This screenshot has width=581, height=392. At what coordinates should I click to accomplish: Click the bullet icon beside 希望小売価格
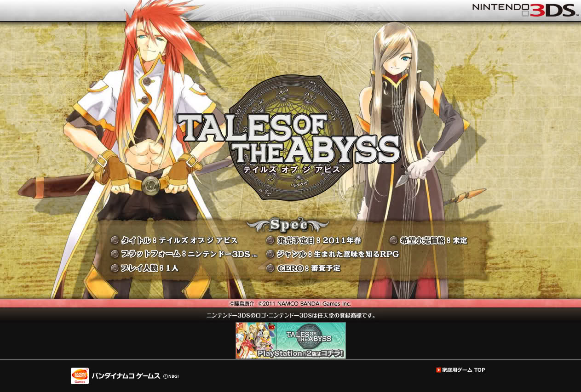(x=393, y=240)
